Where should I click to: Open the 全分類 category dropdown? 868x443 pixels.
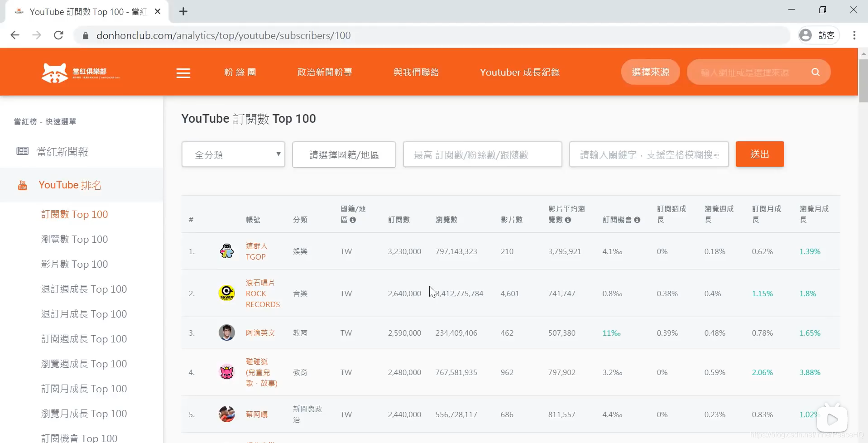click(233, 154)
